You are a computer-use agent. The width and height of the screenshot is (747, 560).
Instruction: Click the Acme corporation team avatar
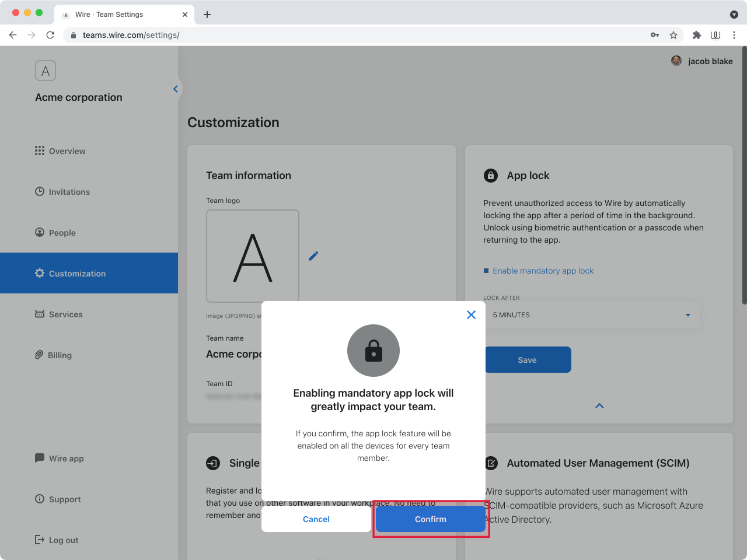pos(46,71)
